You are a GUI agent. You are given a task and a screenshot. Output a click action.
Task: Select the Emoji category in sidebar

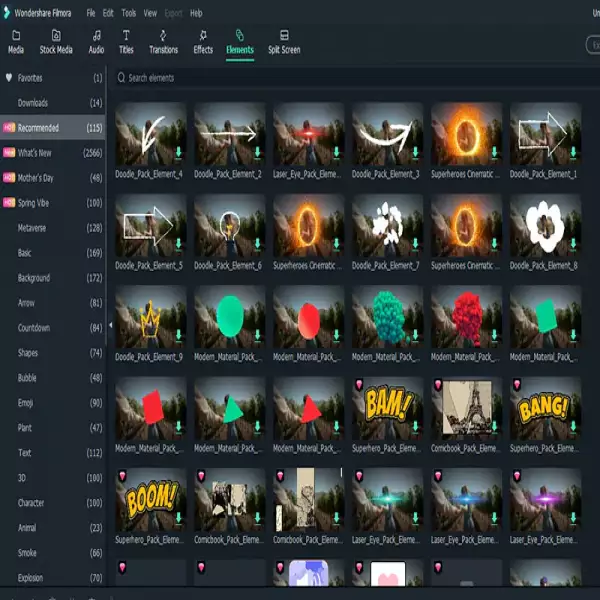pyautogui.click(x=25, y=403)
